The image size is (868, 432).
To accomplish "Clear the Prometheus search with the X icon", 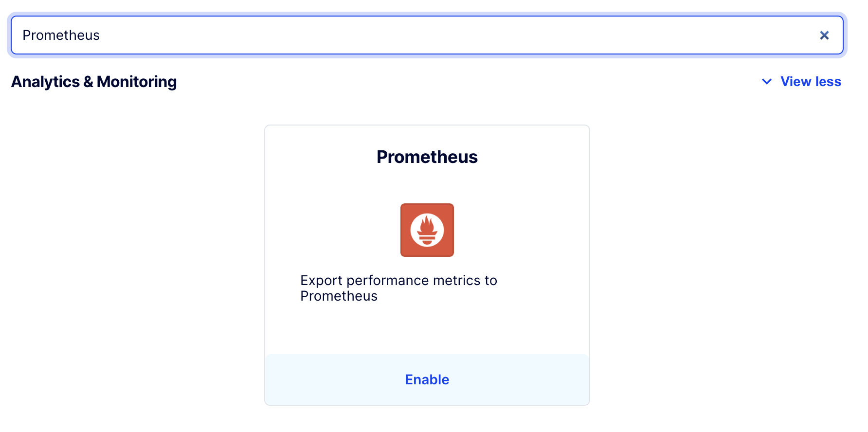I will point(824,35).
